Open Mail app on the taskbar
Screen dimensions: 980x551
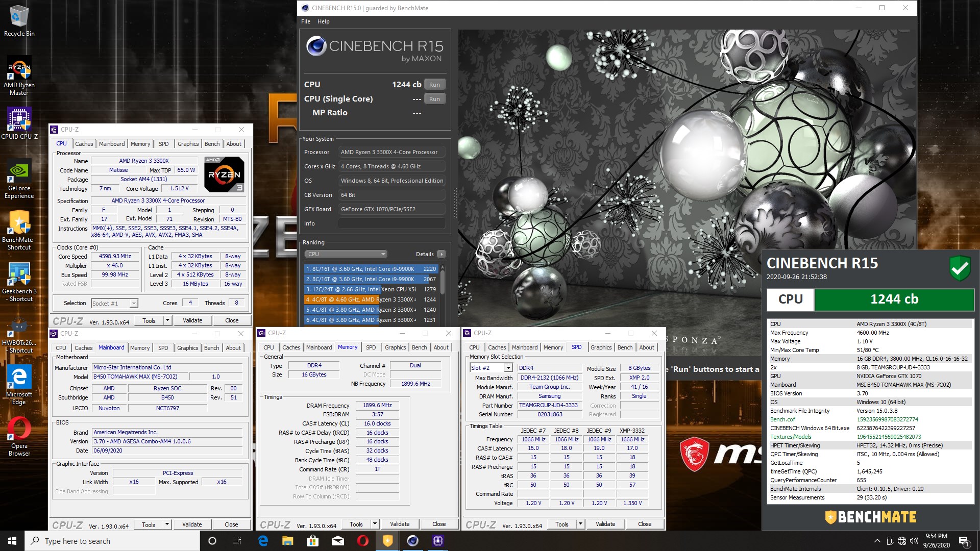[338, 541]
